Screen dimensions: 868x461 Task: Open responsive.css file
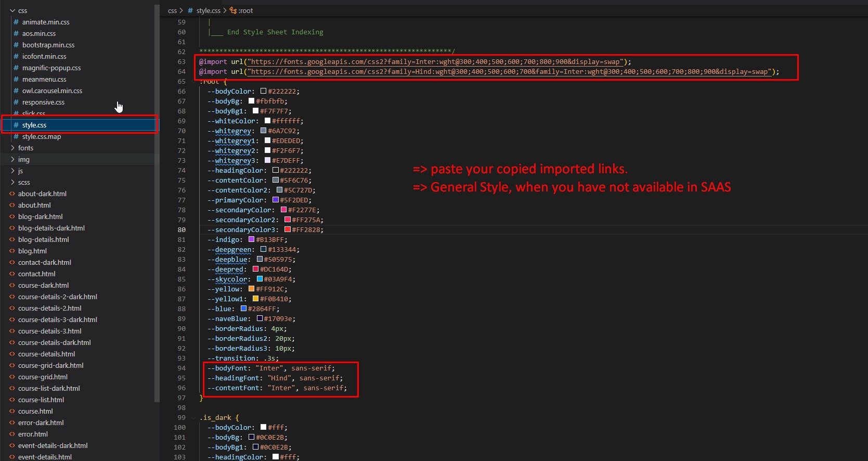pos(43,102)
